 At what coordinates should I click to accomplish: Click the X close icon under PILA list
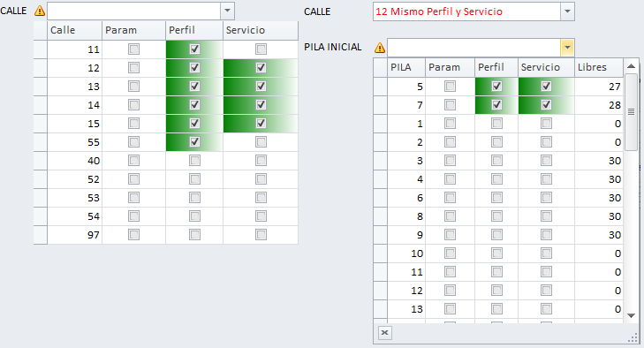click(x=384, y=332)
